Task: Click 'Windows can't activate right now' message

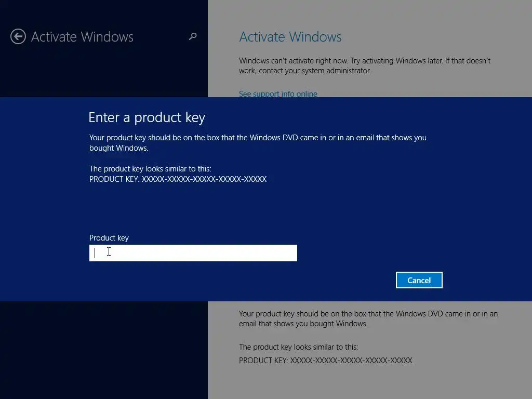Action: [x=365, y=65]
